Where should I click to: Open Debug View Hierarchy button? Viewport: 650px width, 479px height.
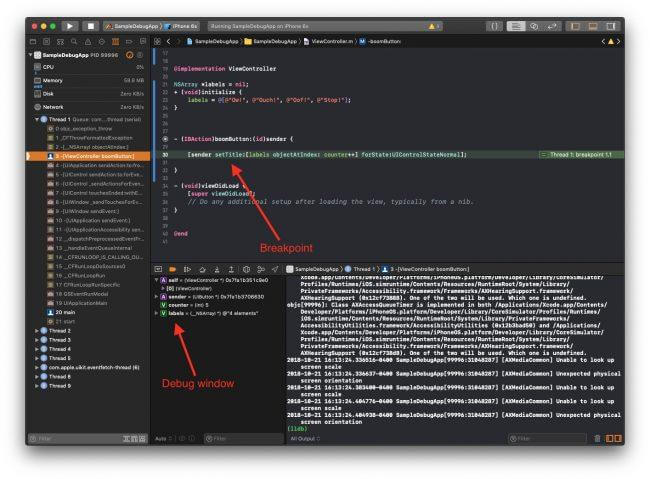(246, 269)
